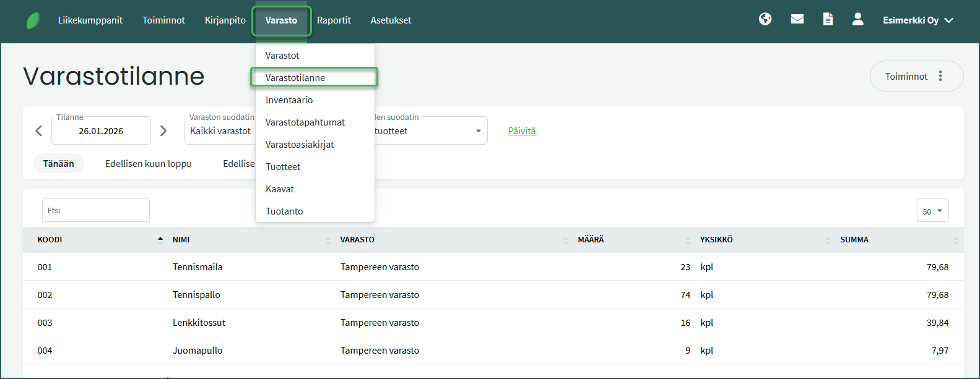This screenshot has width=980, height=379.
Task: Sort table by Koodi column arrow
Action: click(x=160, y=240)
